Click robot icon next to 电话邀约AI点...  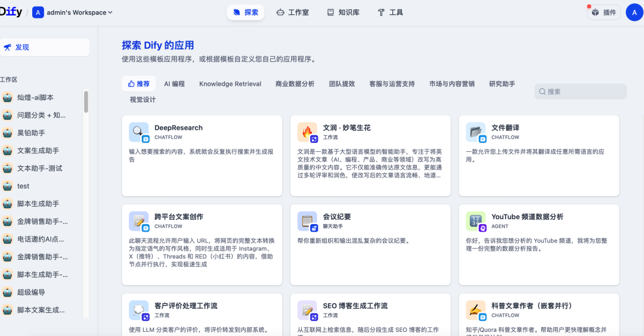pos(7,239)
